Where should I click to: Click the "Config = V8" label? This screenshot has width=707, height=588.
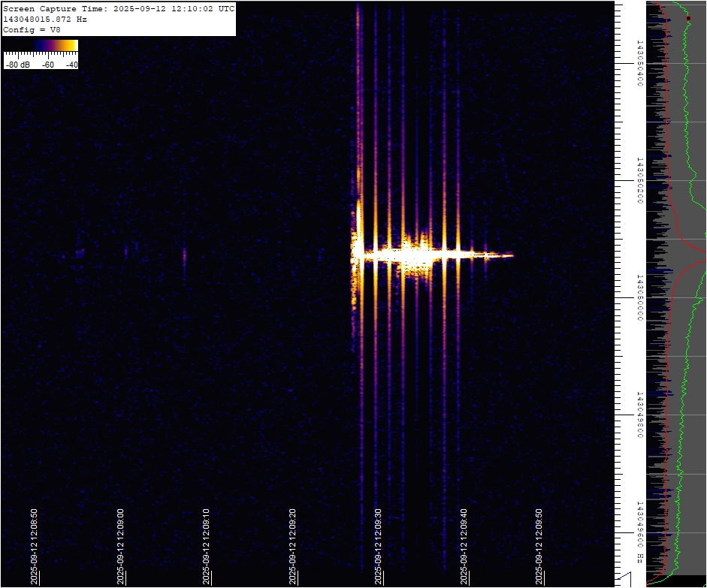[32, 30]
